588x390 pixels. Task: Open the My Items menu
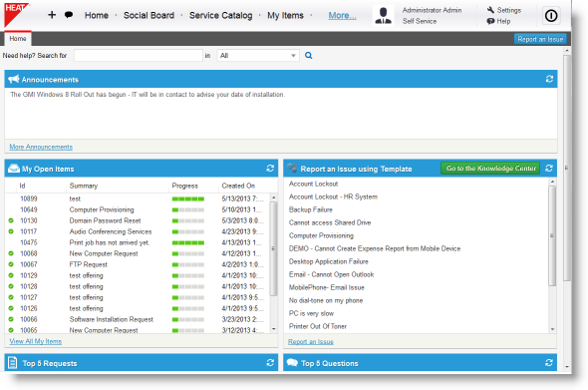pyautogui.click(x=285, y=15)
